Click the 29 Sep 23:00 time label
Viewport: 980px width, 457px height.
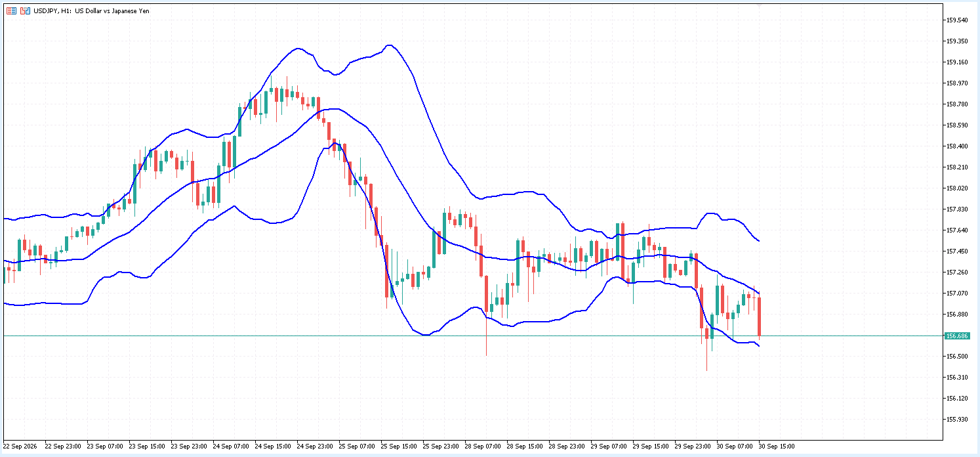tap(693, 446)
